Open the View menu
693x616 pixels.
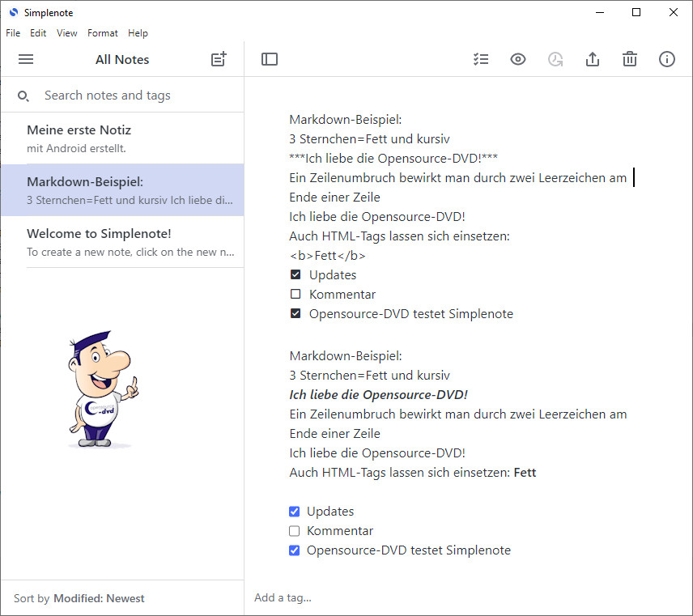point(67,33)
